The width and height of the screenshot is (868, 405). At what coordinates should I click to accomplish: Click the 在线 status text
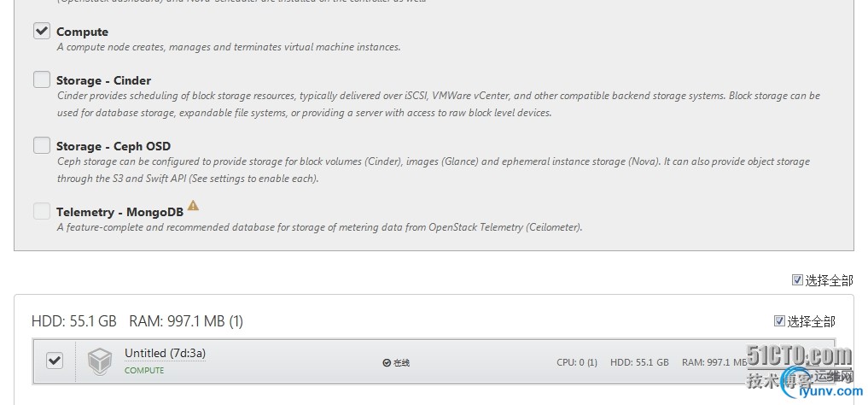[401, 362]
